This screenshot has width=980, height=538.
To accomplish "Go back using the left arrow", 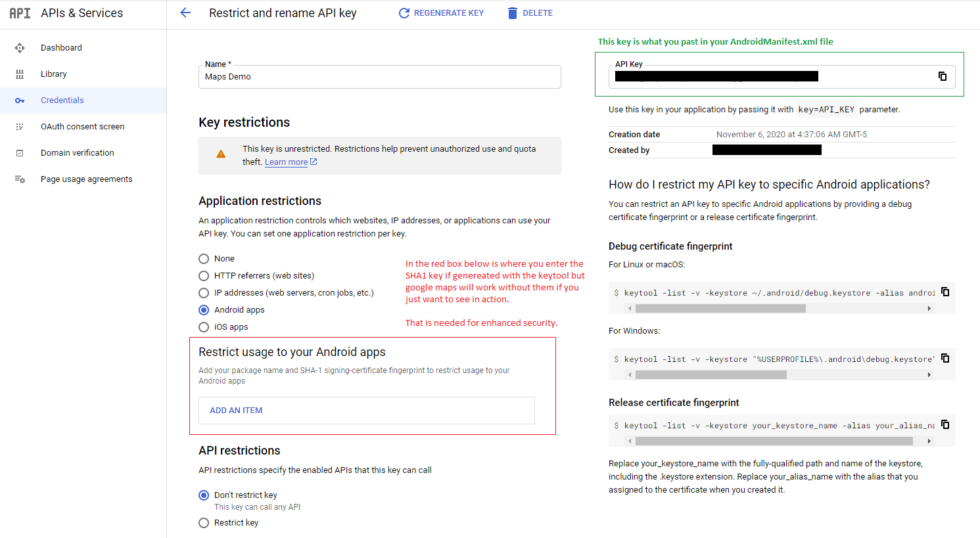I will click(x=185, y=12).
